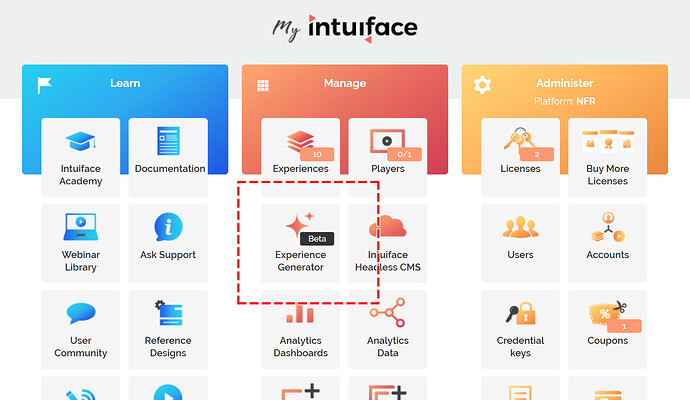Open the Analytics Dashboards tile
The image size is (690, 400).
click(x=300, y=328)
